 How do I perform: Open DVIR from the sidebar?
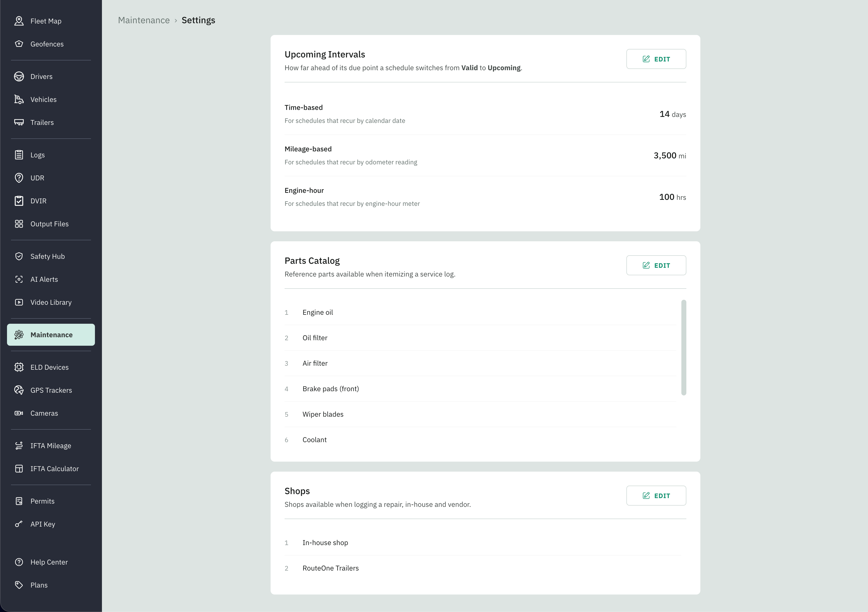(51, 201)
